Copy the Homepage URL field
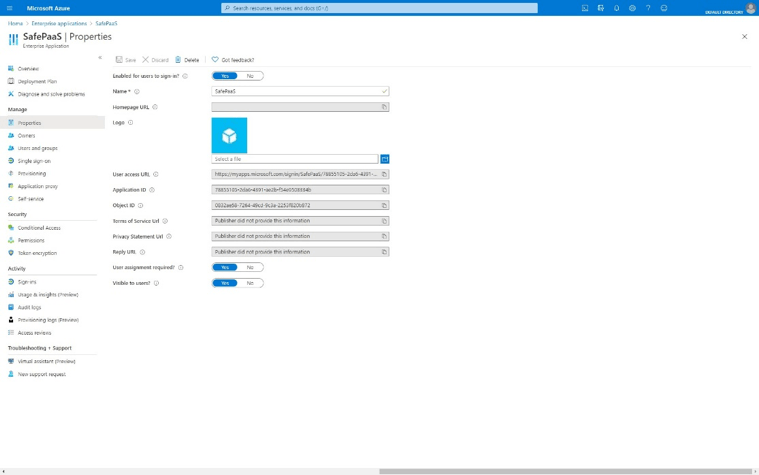This screenshot has height=475, width=759. pyautogui.click(x=384, y=107)
